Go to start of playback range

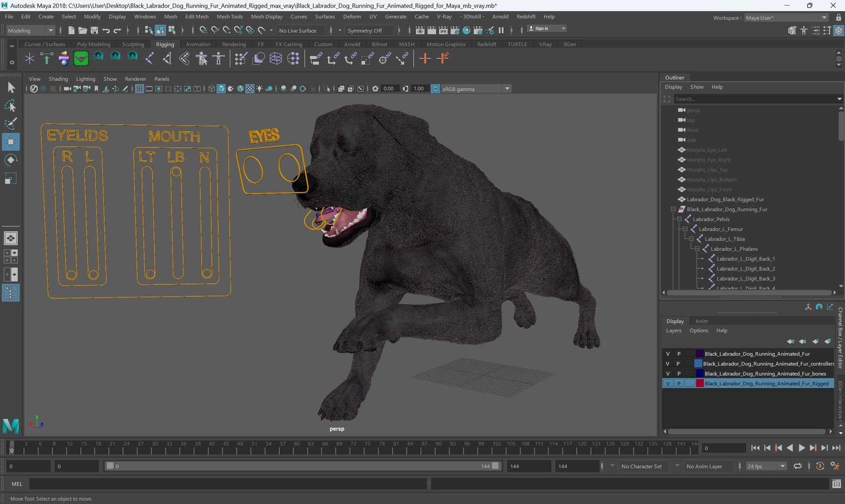tap(755, 448)
